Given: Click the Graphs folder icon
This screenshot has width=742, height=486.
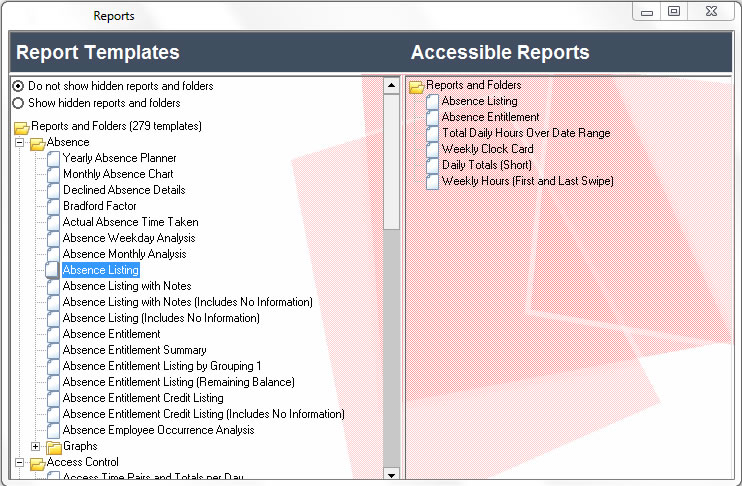Looking at the screenshot, I should pyautogui.click(x=54, y=447).
